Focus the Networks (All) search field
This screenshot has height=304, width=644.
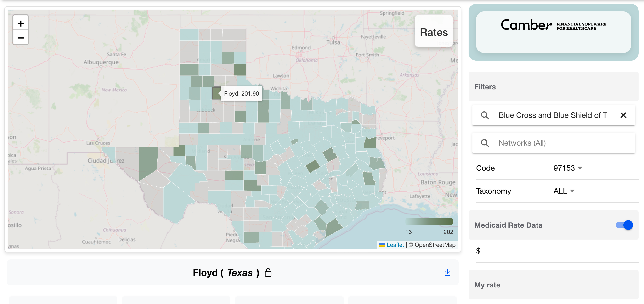(553, 143)
